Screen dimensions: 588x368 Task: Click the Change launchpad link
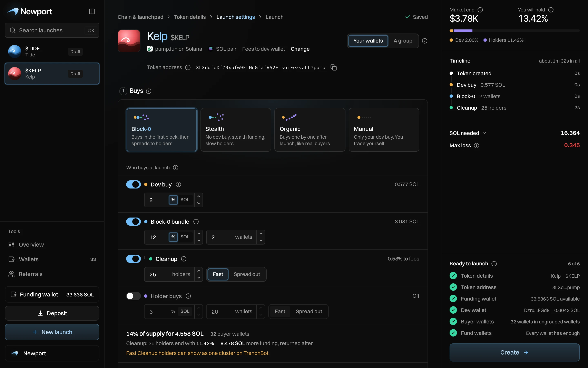tap(300, 49)
